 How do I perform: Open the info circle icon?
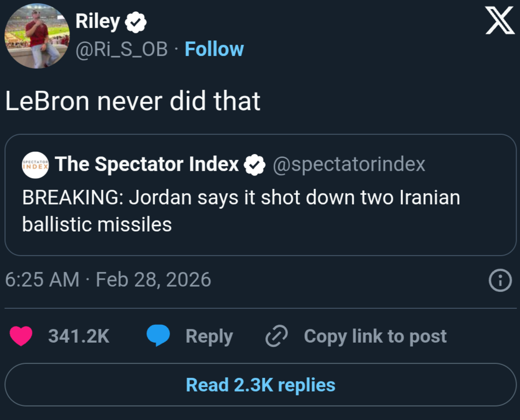pyautogui.click(x=500, y=281)
